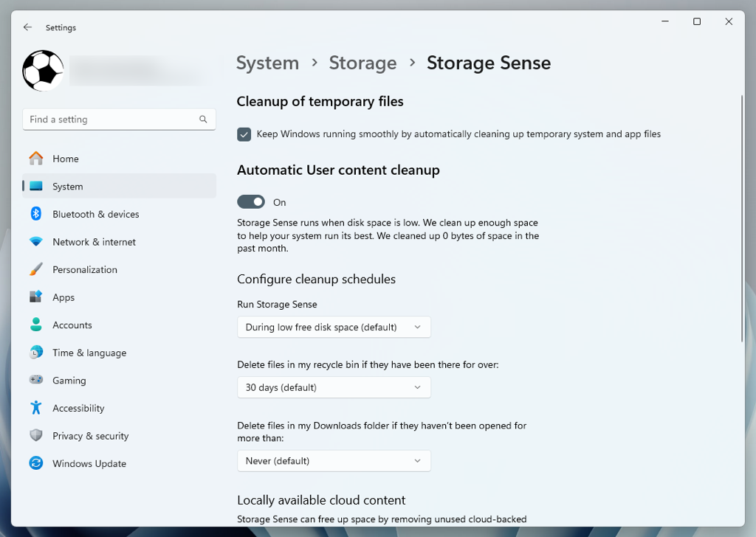Open Apps settings

(119, 297)
